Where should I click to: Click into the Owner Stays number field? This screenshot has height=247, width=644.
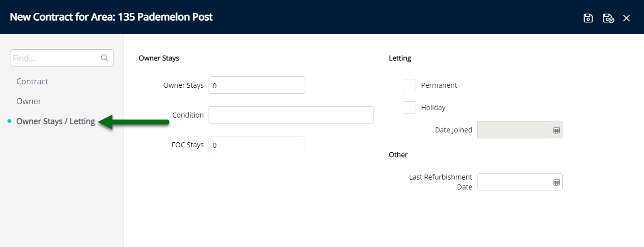(x=257, y=85)
